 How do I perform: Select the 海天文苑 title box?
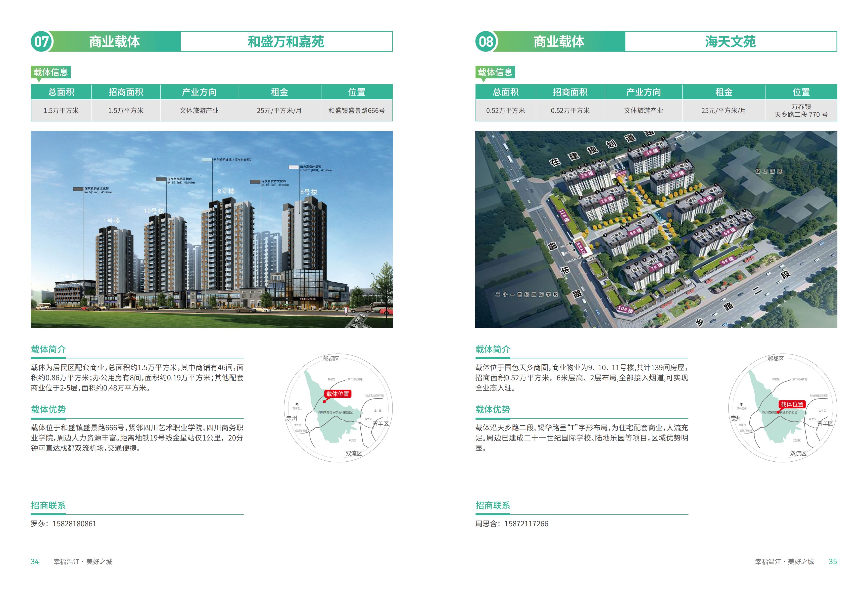[x=730, y=42]
